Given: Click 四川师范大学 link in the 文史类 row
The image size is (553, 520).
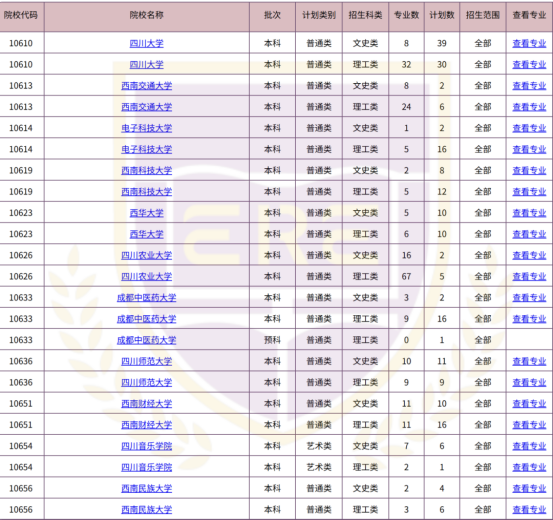Looking at the screenshot, I should click(x=146, y=361).
